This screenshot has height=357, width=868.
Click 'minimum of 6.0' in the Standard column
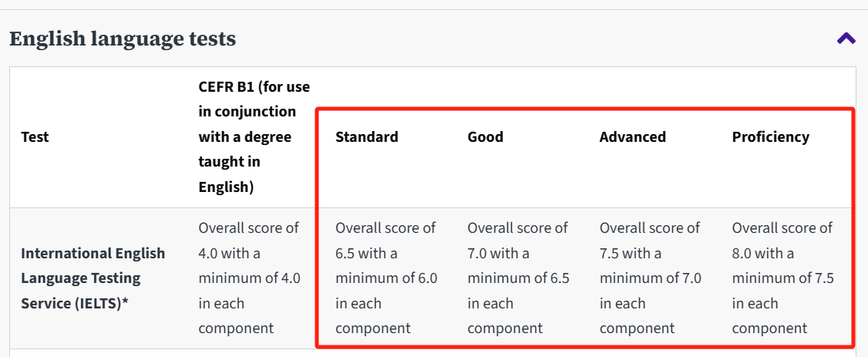tap(386, 278)
